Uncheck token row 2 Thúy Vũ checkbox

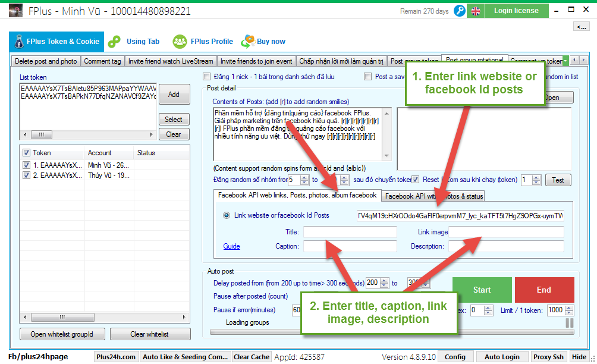point(26,175)
